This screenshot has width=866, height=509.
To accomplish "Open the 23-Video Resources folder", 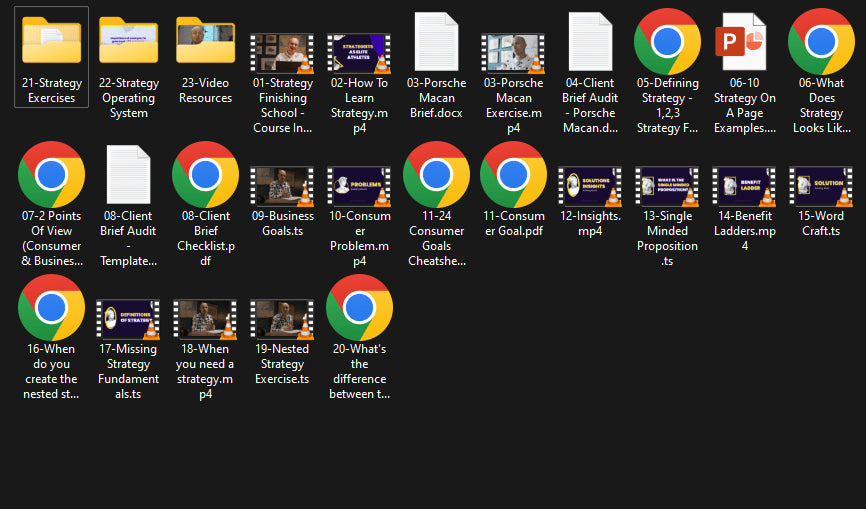I will click(x=205, y=40).
